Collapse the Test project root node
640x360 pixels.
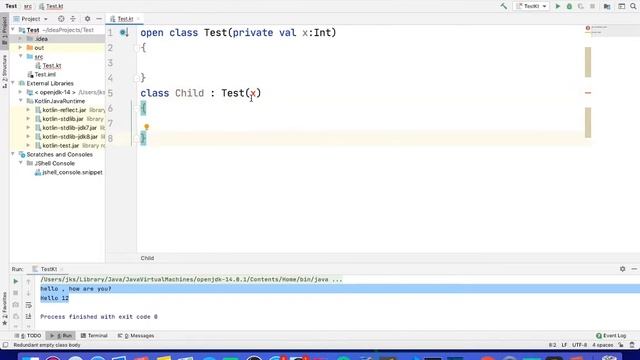coord(13,30)
